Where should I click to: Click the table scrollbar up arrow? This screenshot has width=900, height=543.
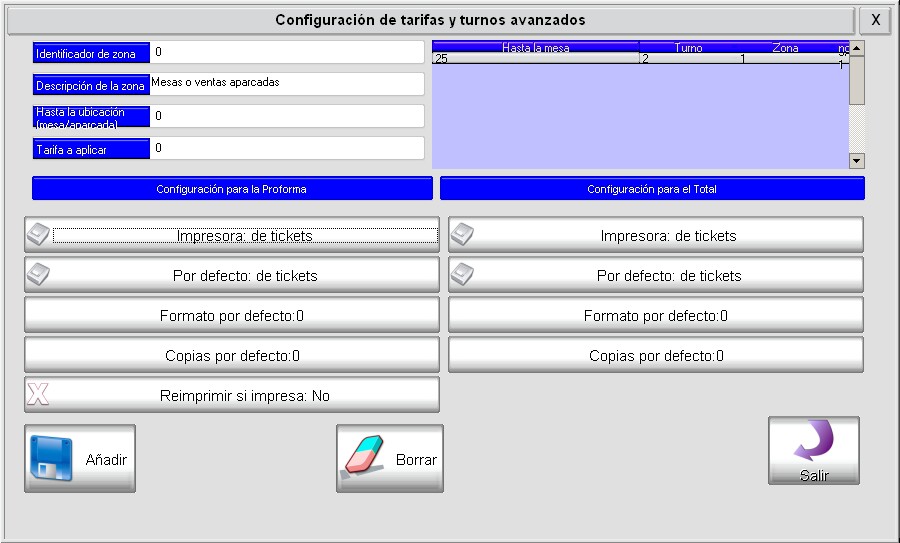click(856, 48)
